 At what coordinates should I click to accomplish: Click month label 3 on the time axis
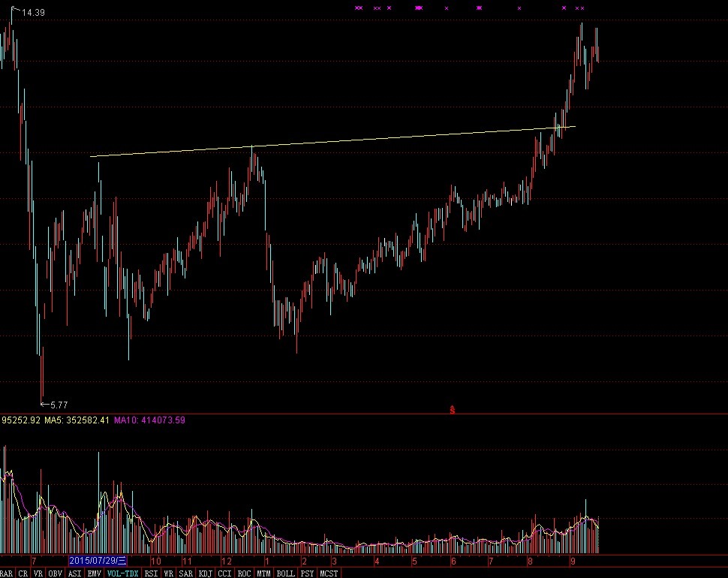click(x=334, y=561)
